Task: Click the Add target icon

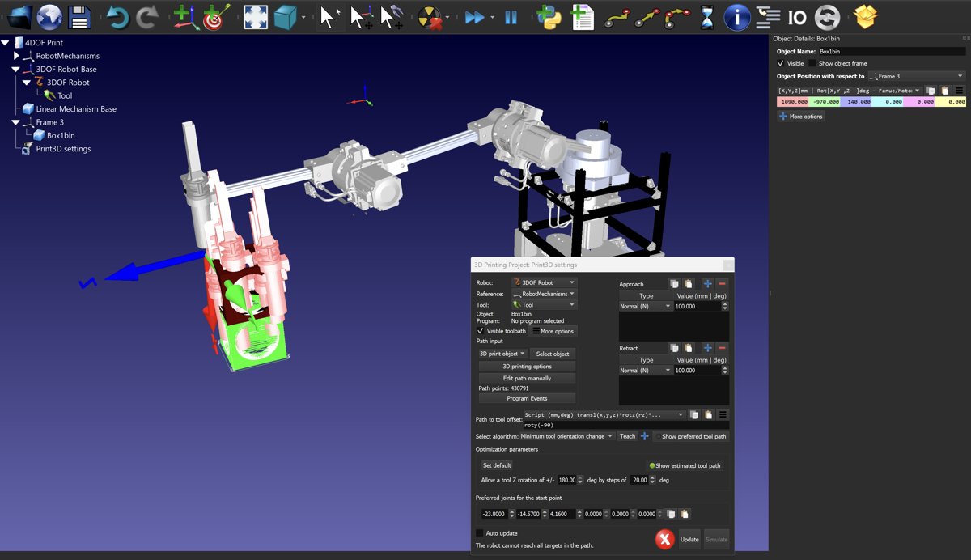Action: tap(216, 17)
